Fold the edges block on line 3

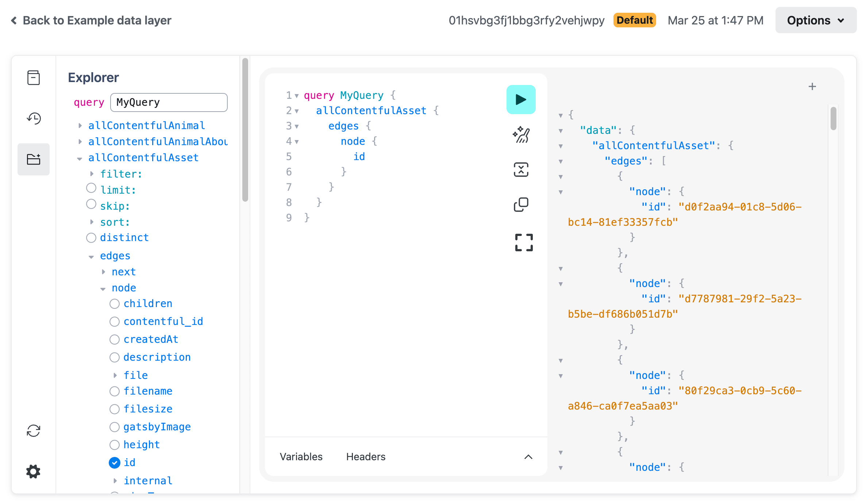pyautogui.click(x=297, y=127)
